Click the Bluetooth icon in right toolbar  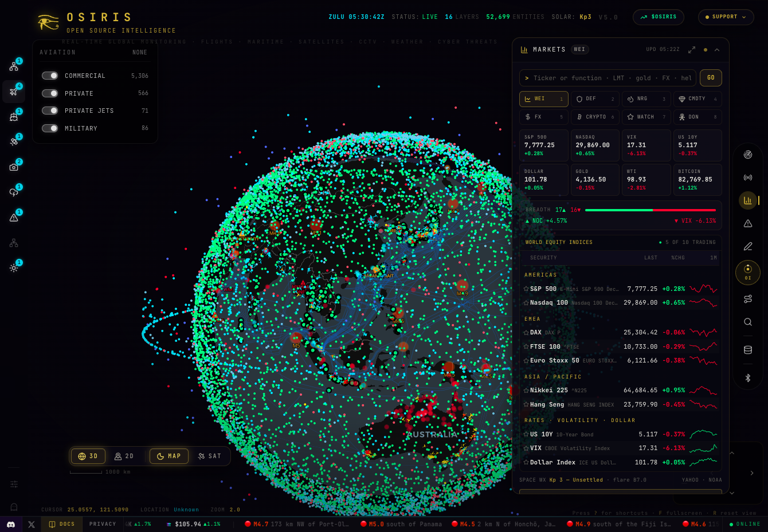748,378
